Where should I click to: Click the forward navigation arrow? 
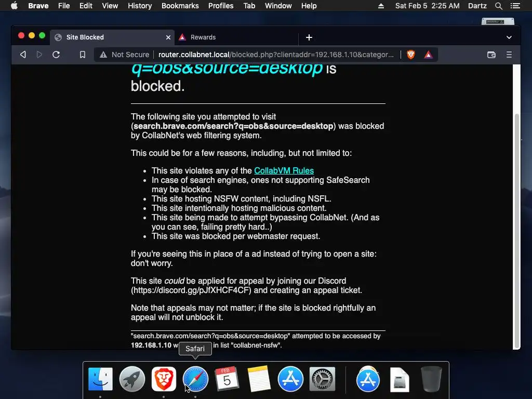tap(39, 55)
